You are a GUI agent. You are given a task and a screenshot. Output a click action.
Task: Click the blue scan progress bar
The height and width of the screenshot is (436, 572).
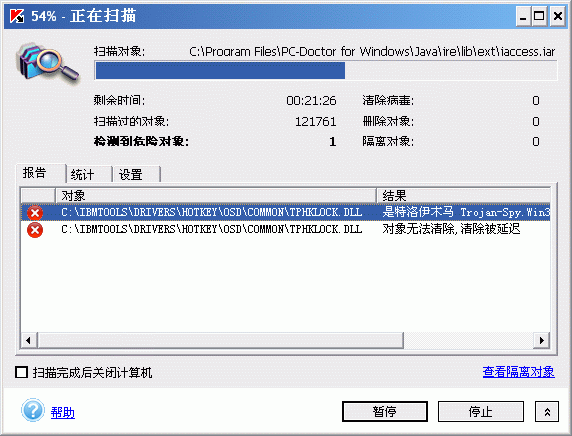(x=326, y=70)
